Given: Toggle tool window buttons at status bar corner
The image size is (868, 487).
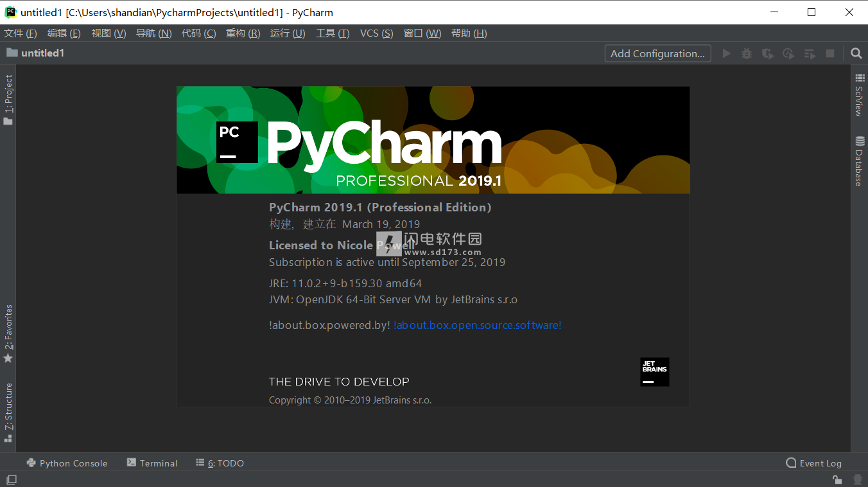Looking at the screenshot, I should tap(12, 479).
